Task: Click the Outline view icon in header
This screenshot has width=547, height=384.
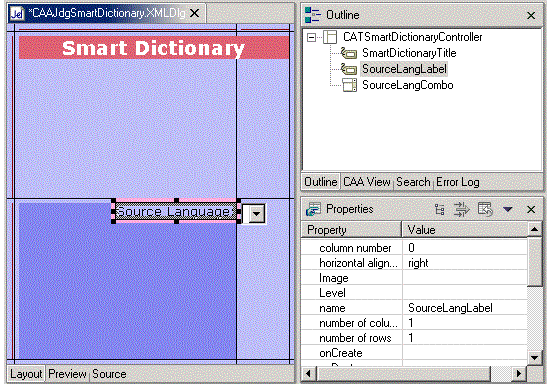Action: click(313, 15)
